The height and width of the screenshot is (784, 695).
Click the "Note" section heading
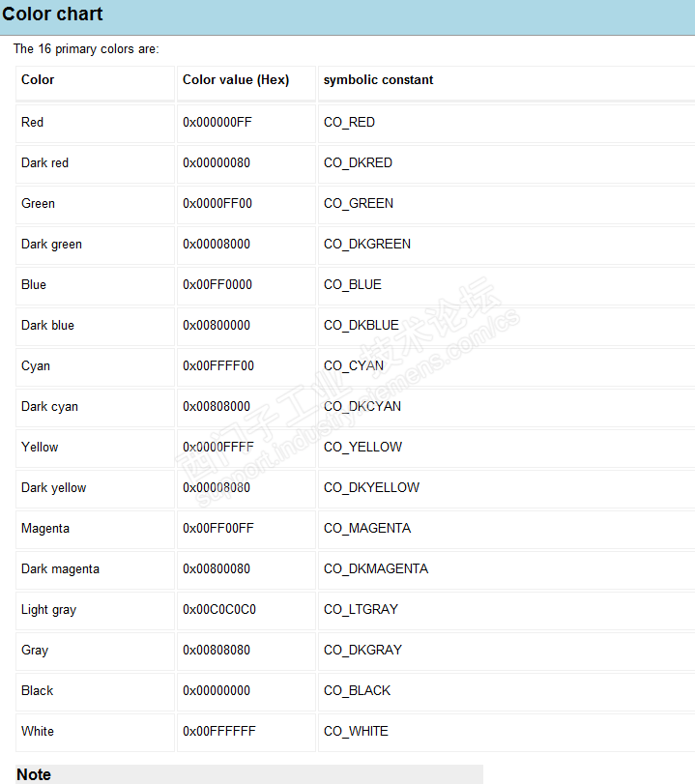pyautogui.click(x=34, y=774)
